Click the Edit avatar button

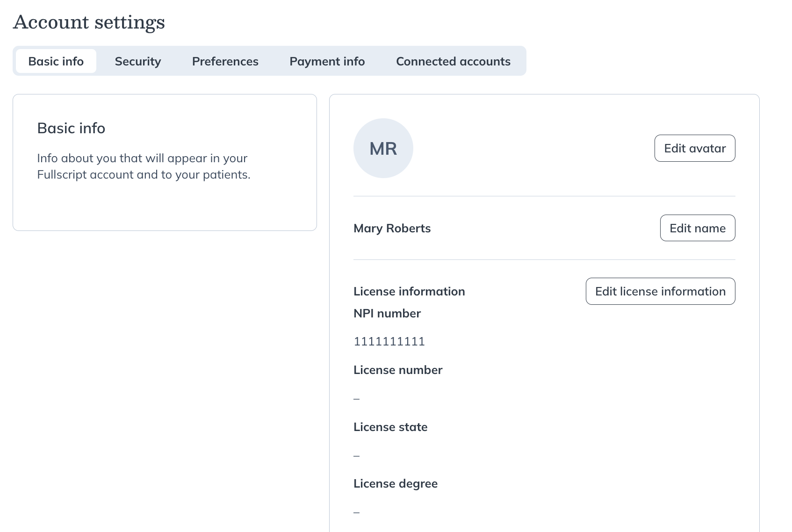(x=695, y=148)
